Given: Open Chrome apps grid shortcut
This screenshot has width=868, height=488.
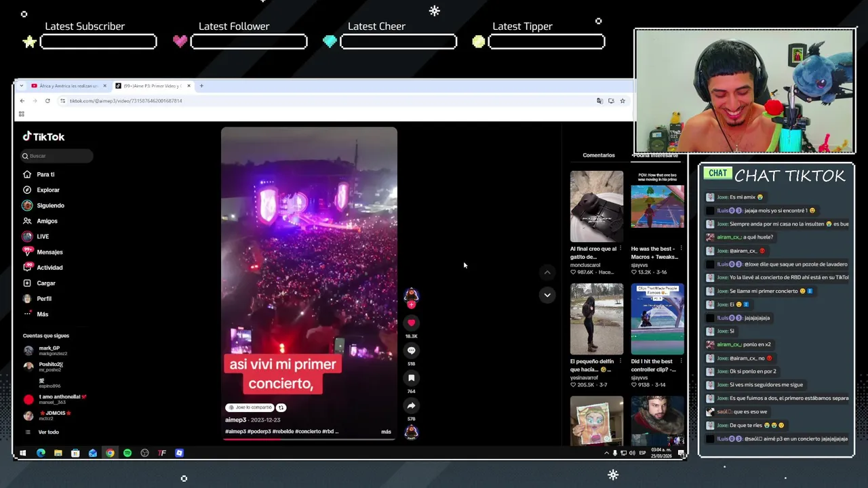Looking at the screenshot, I should click(x=22, y=115).
